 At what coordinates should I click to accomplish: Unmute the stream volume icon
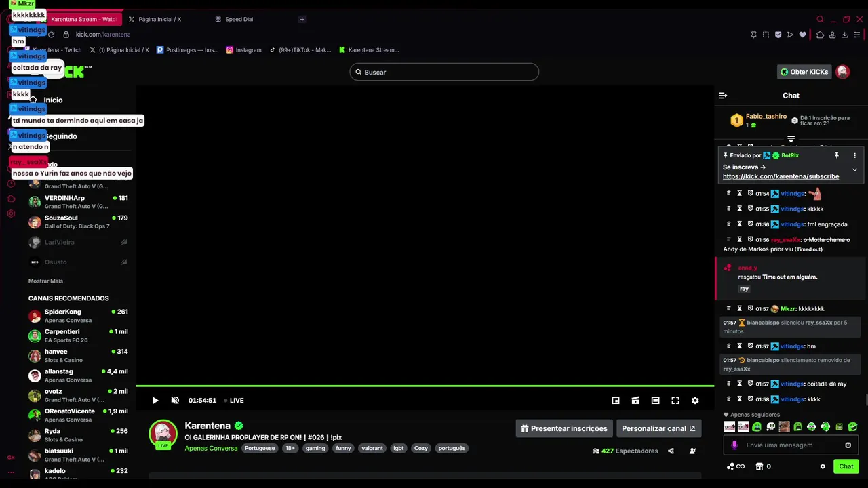175,401
